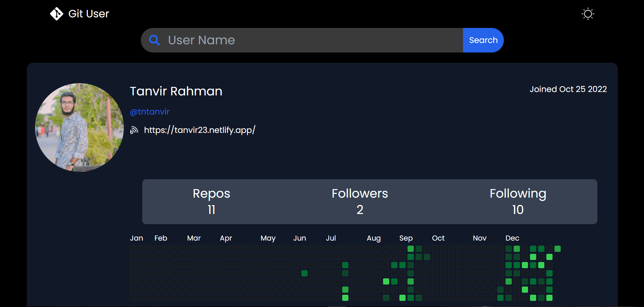The height and width of the screenshot is (307, 644).
Task: Click Tanvir Rahman's profile photo
Action: 79,127
